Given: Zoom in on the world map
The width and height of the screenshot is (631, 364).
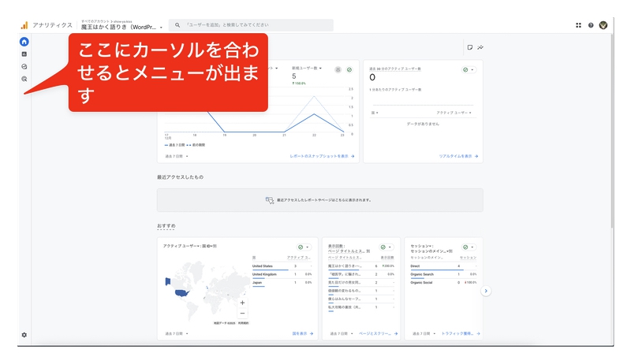Looking at the screenshot, I should [242, 303].
